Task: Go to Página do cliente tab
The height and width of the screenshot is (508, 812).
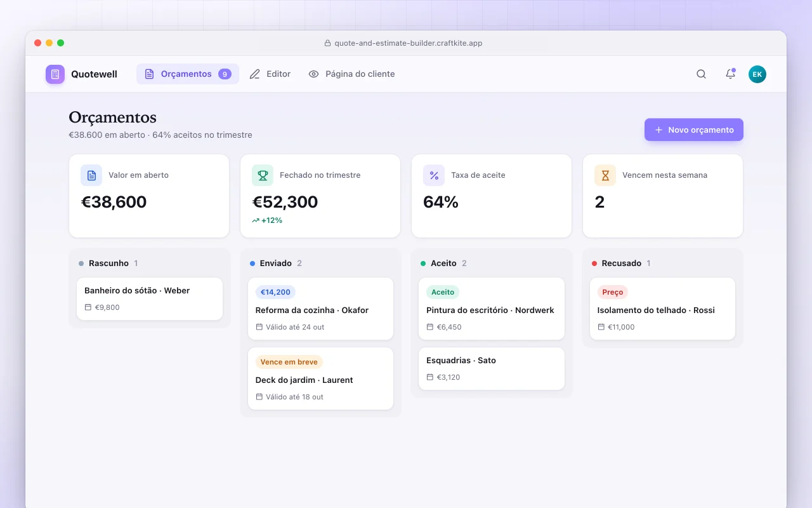Action: click(351, 74)
